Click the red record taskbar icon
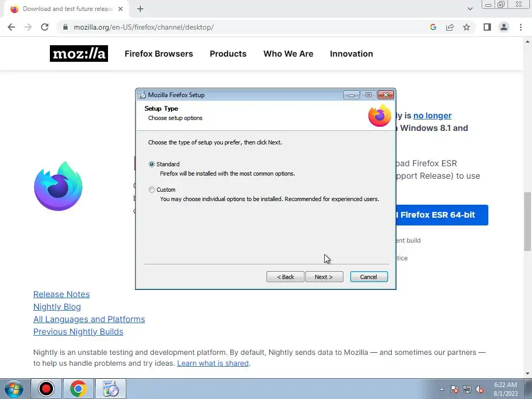The image size is (532, 399). tap(46, 389)
